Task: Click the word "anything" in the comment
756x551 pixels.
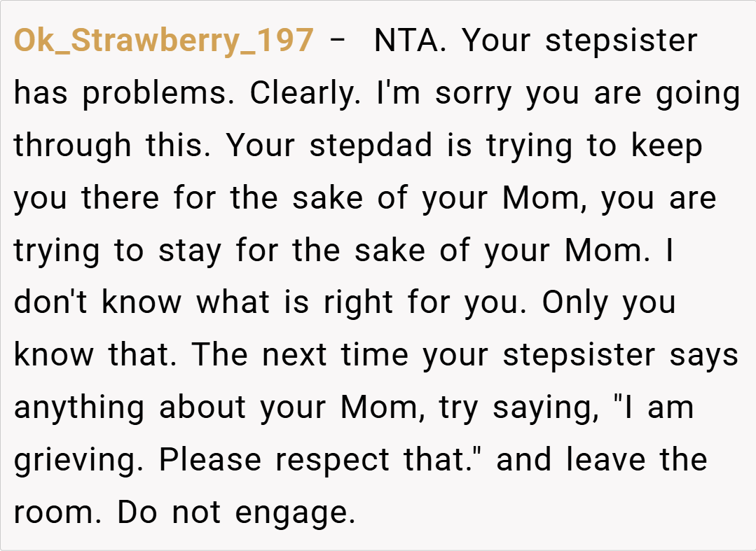Action: (81, 409)
